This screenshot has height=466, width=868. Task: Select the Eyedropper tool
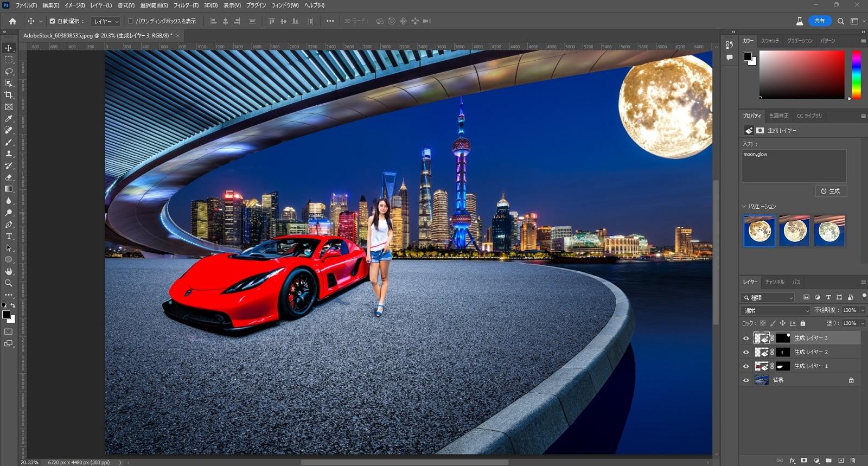9,119
